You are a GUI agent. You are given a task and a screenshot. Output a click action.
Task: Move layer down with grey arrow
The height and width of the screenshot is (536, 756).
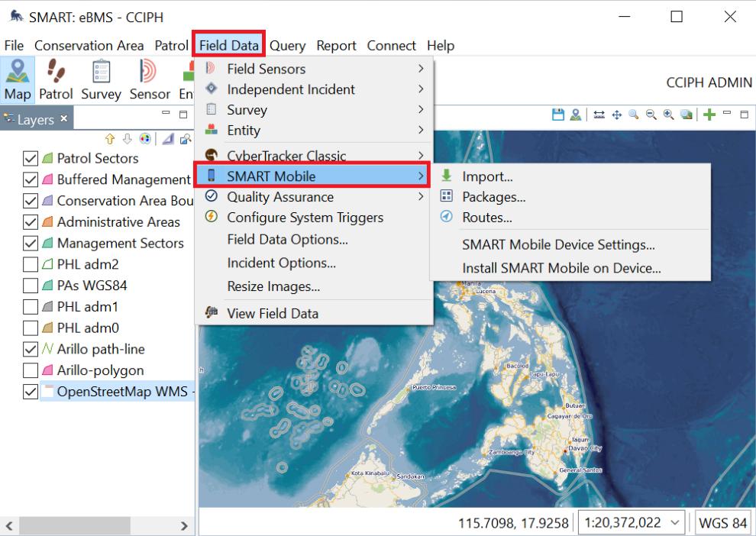coord(128,139)
